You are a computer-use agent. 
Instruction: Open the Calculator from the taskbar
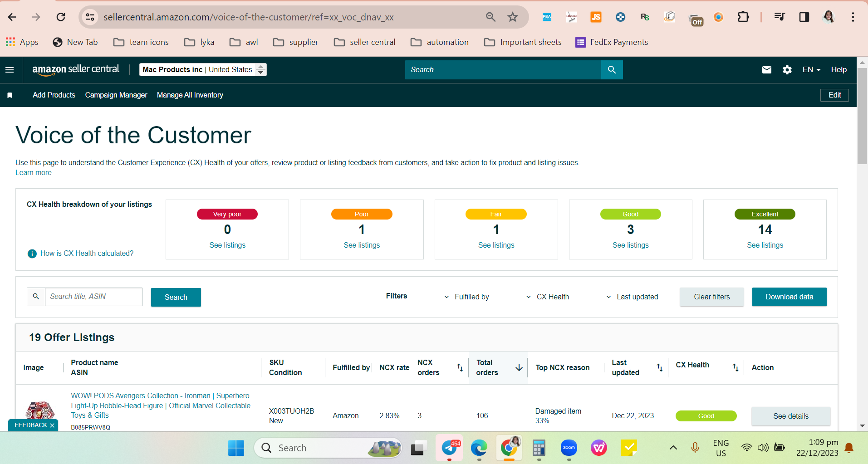539,448
